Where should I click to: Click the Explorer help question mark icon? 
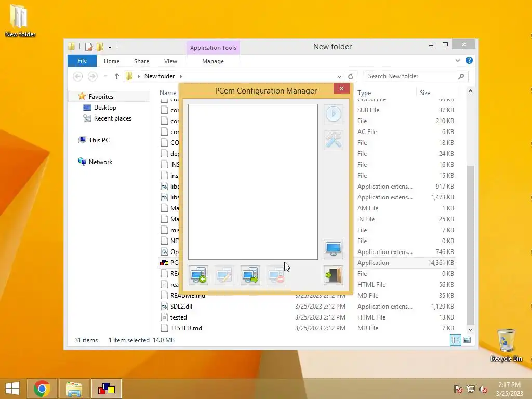469,60
